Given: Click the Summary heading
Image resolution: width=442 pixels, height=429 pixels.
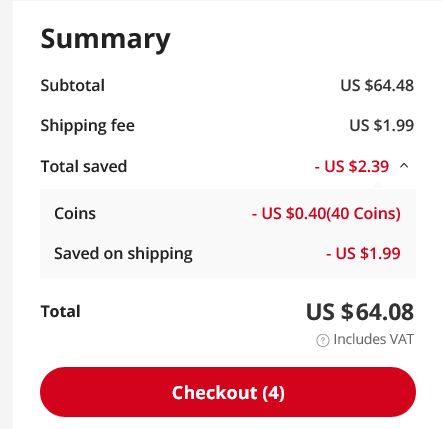Looking at the screenshot, I should click(105, 39).
